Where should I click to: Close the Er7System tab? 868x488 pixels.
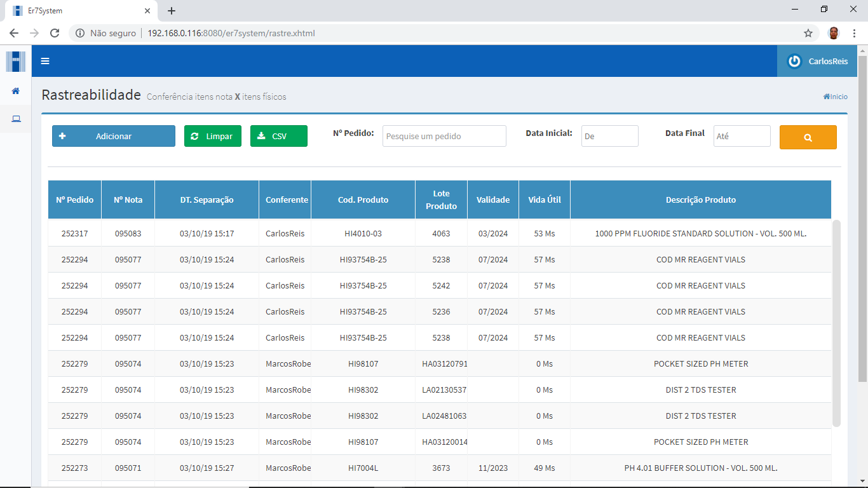pos(147,11)
